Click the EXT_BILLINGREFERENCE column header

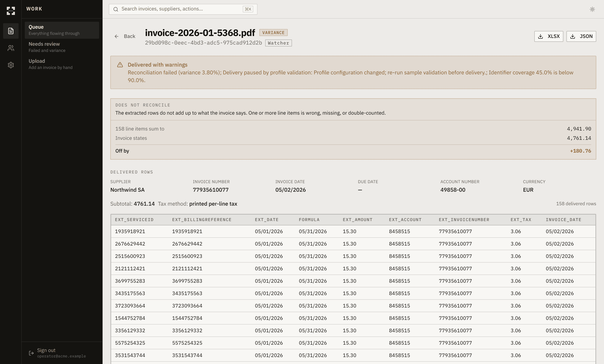click(202, 220)
